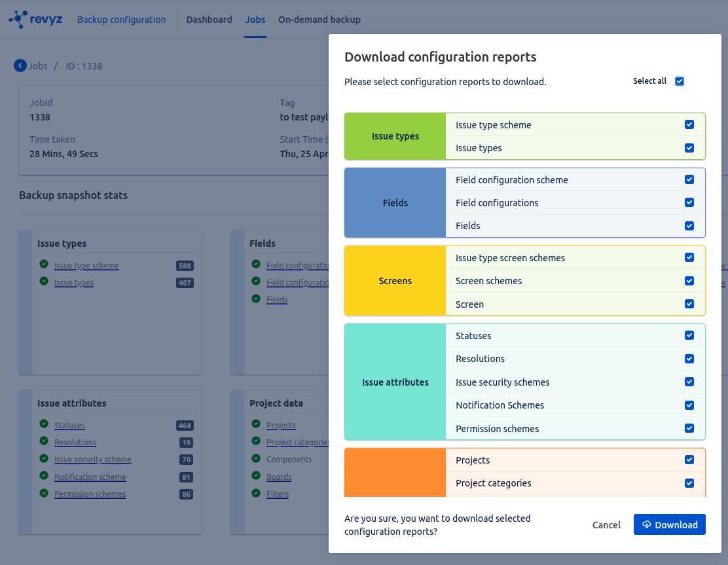The image size is (728, 565).
Task: Click the yellow Screens category block
Action: coord(395,281)
